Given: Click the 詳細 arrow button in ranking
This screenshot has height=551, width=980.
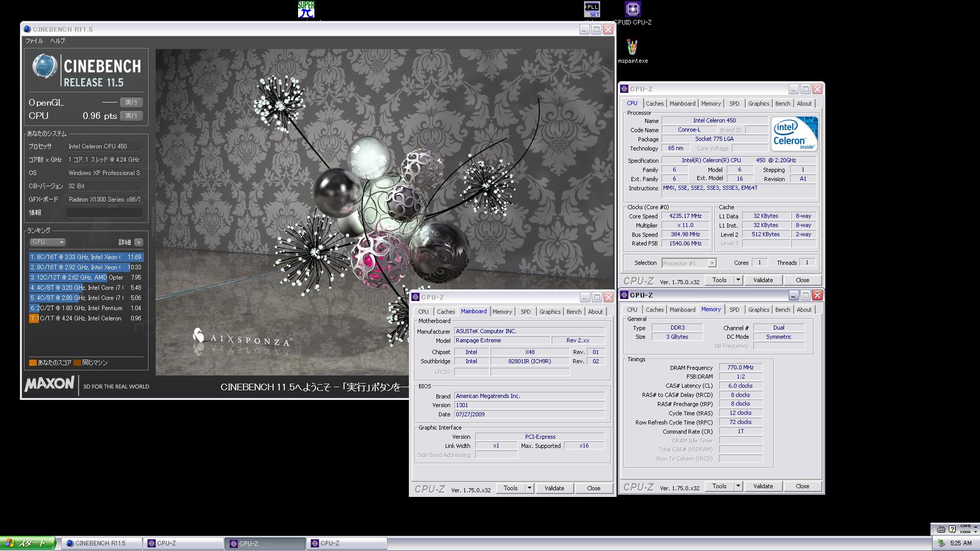Looking at the screenshot, I should point(138,242).
